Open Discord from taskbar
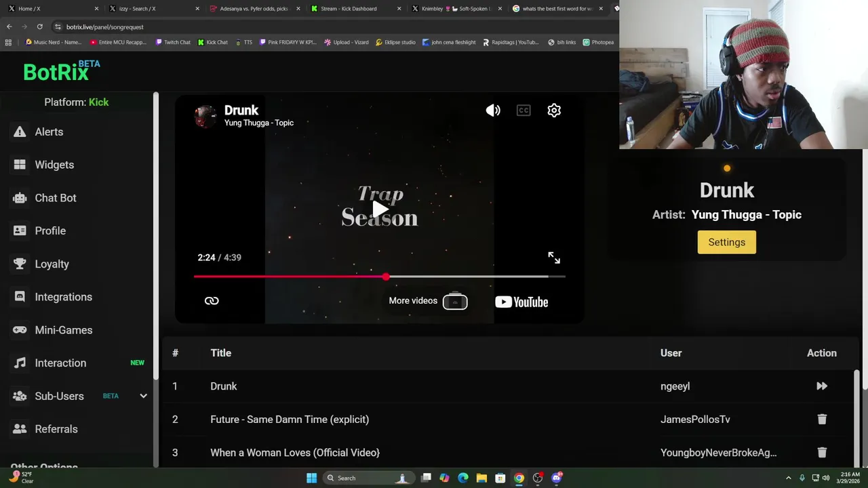This screenshot has width=868, height=488. coord(557,478)
